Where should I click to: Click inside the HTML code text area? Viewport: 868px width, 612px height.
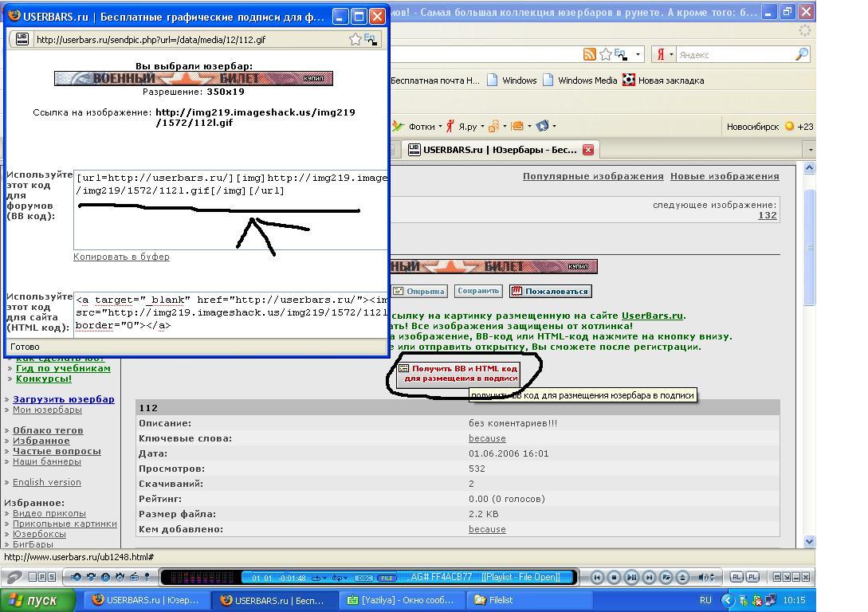pos(230,316)
